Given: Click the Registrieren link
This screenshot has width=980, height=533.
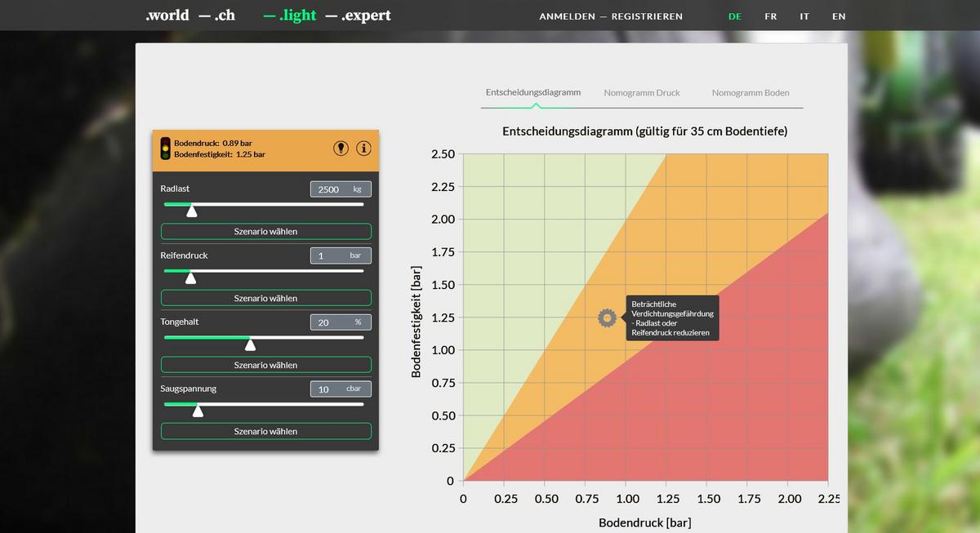Looking at the screenshot, I should [x=647, y=16].
